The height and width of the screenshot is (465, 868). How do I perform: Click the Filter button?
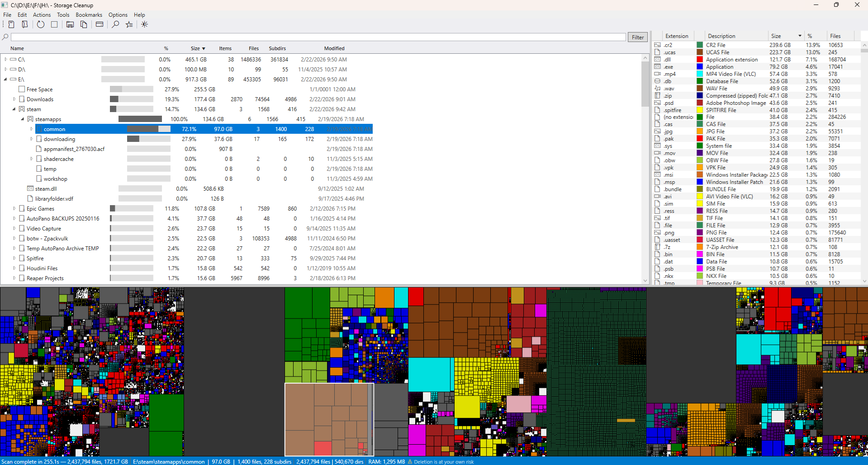tap(637, 37)
